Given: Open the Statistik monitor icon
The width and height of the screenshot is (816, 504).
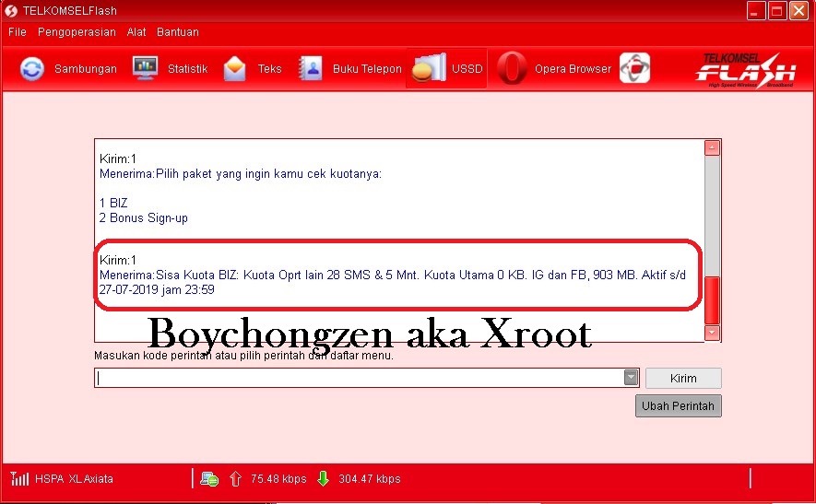Looking at the screenshot, I should pyautogui.click(x=145, y=68).
